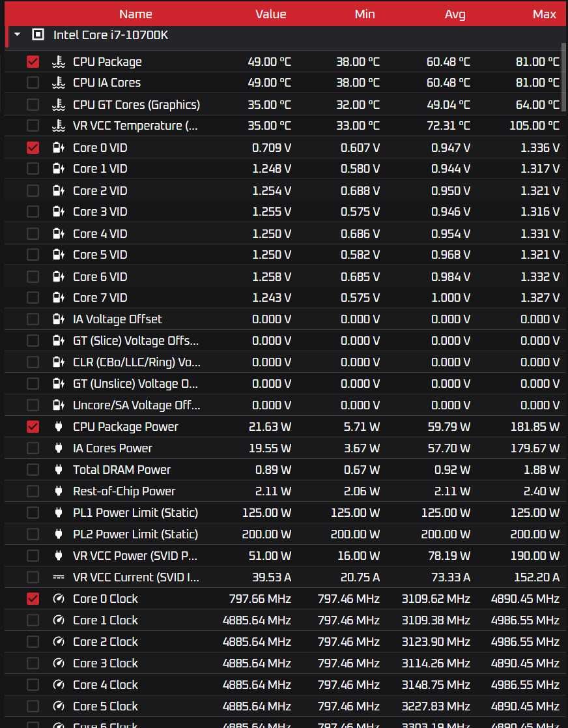Click the voltage icon for IA Voltage Offset
This screenshot has height=728, width=568.
click(59, 319)
